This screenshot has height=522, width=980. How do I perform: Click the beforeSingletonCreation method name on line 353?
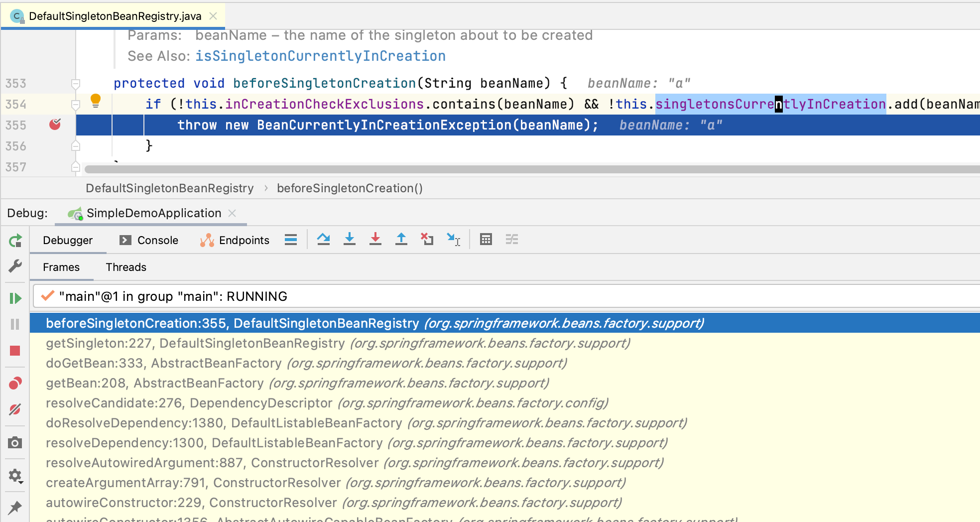point(325,83)
